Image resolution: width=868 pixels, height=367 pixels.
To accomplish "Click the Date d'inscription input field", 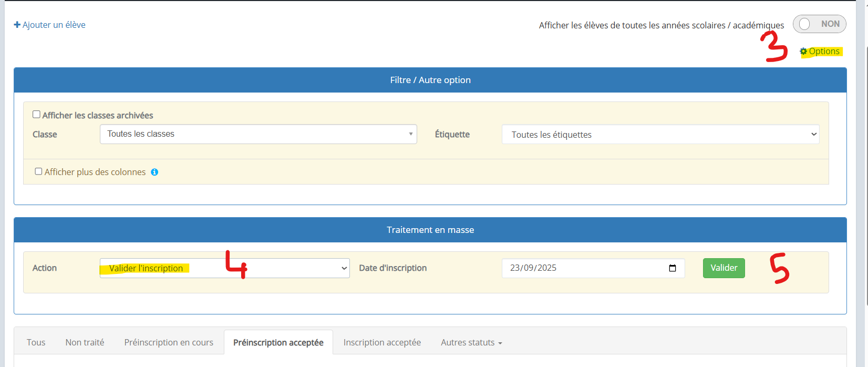I will pyautogui.click(x=583, y=268).
